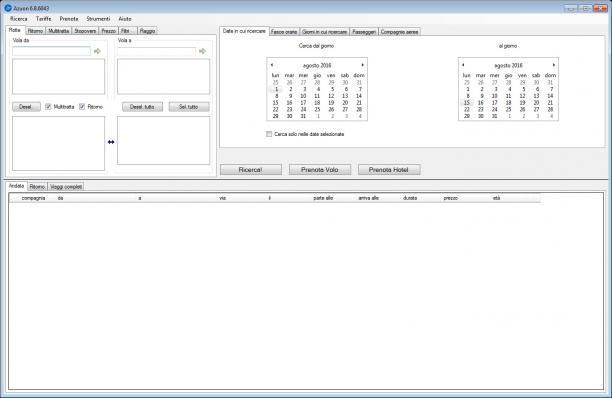This screenshot has width=612, height=398.
Task: Open the Passeggeri tab
Action: (364, 32)
